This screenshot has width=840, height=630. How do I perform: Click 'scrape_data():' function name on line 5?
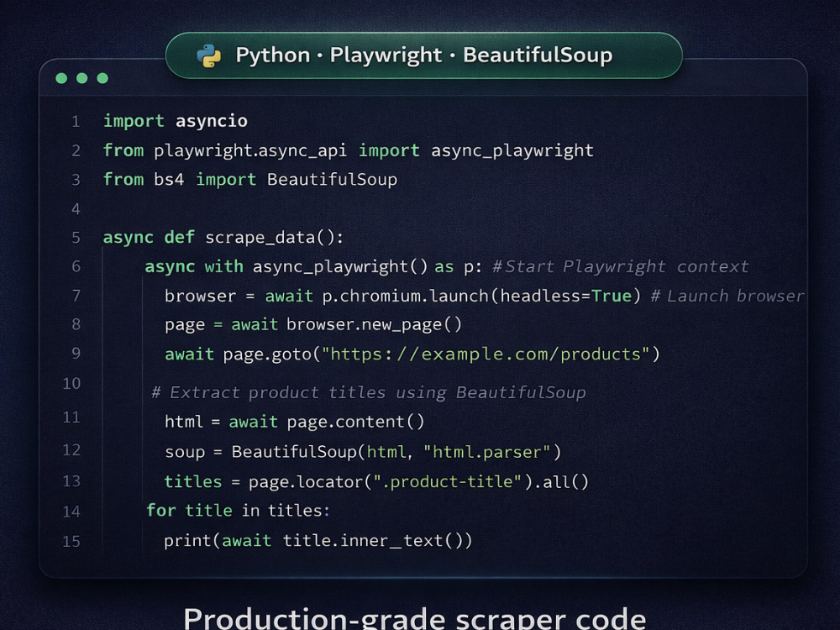[x=275, y=238]
